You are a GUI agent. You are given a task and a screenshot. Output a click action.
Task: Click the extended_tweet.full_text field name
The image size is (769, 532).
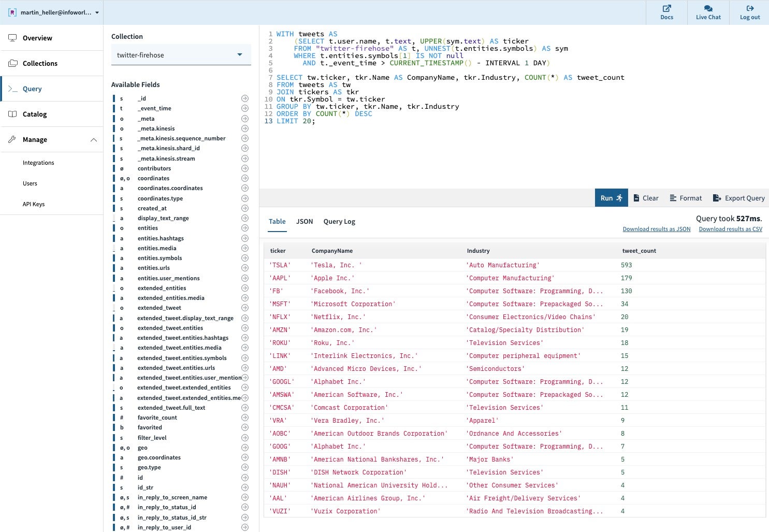pyautogui.click(x=171, y=408)
